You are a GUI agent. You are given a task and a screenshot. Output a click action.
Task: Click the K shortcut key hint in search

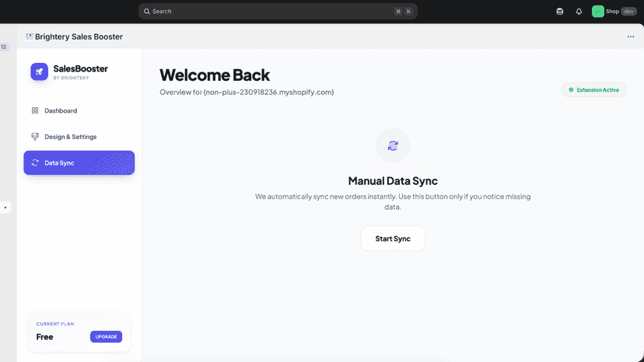click(408, 12)
